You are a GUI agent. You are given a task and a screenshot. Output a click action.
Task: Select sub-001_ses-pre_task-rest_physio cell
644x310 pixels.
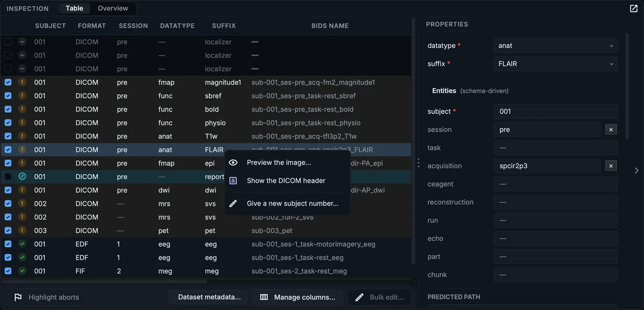tap(306, 123)
